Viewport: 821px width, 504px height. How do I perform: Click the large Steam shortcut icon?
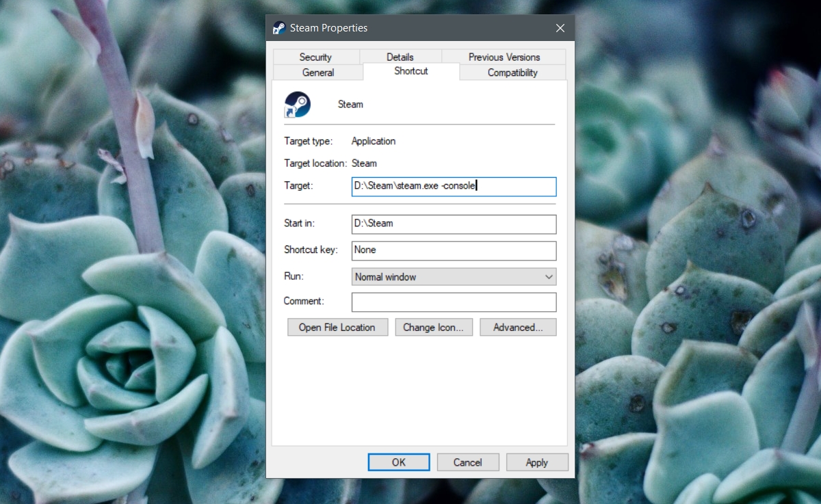click(x=298, y=105)
